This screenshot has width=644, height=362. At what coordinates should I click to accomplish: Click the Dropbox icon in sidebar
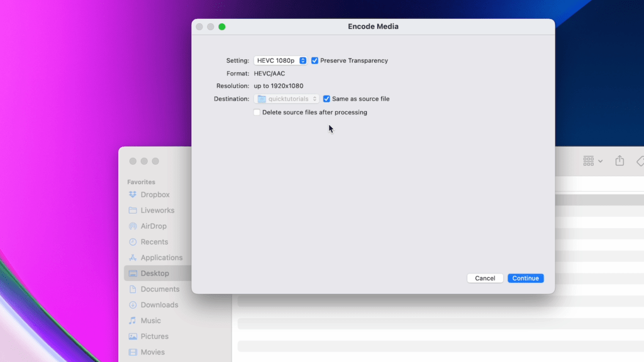(x=133, y=195)
